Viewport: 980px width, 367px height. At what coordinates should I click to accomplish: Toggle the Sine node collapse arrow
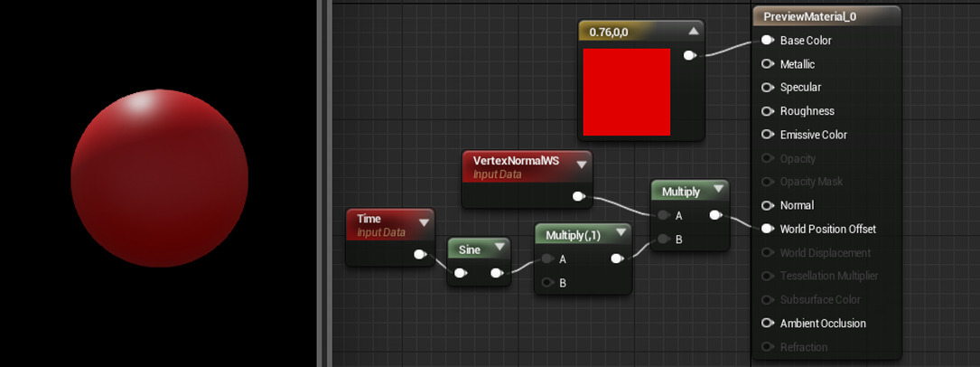[498, 249]
